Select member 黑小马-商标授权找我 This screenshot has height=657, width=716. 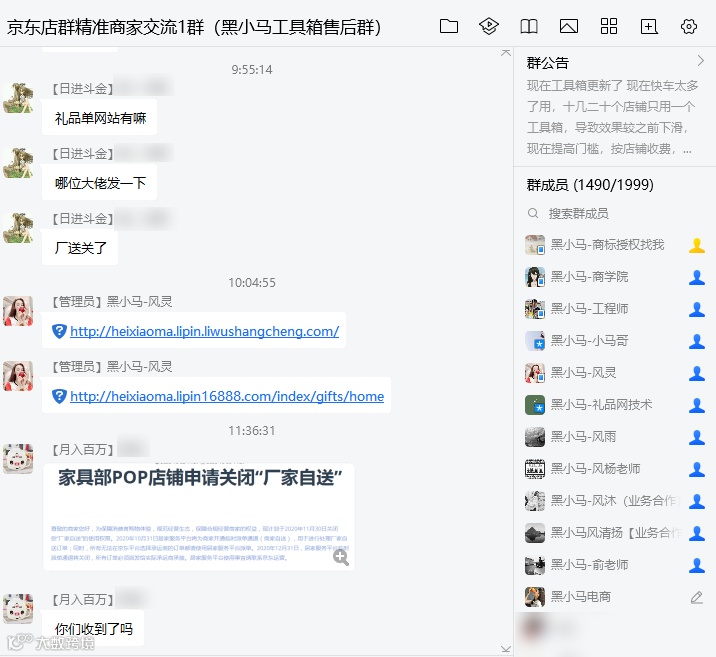[615, 245]
